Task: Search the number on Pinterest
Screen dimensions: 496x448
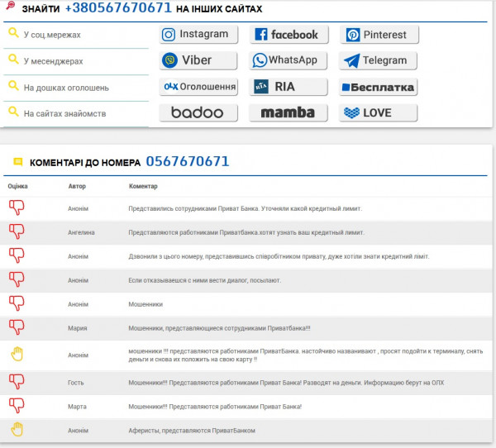Action: pos(379,34)
